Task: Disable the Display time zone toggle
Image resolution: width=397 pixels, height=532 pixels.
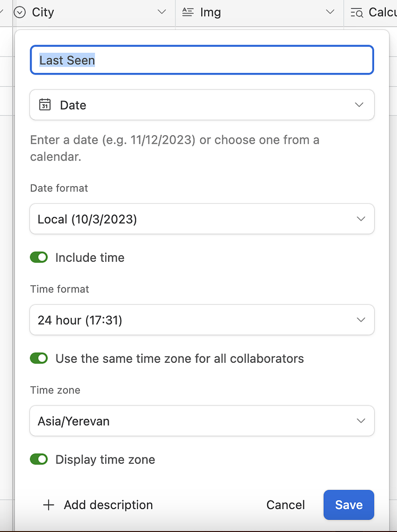Action: tap(39, 459)
